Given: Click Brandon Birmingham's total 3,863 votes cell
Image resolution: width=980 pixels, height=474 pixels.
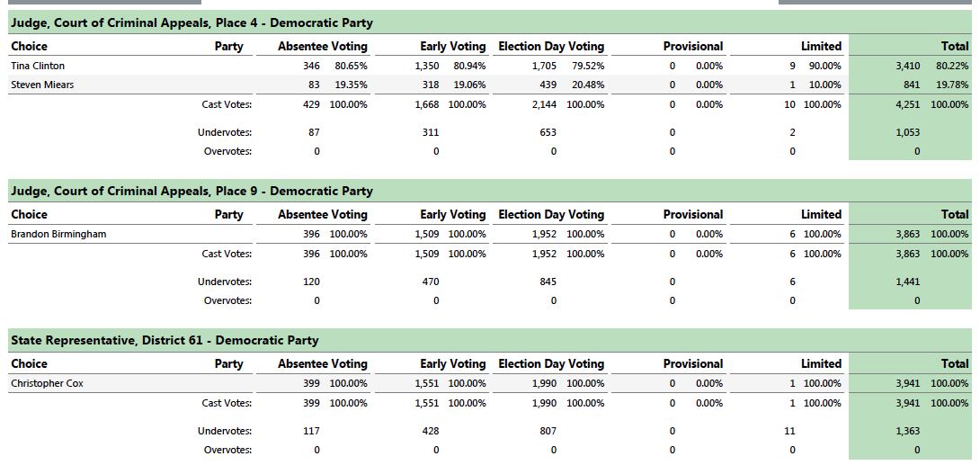Looking at the screenshot, I should point(907,234).
